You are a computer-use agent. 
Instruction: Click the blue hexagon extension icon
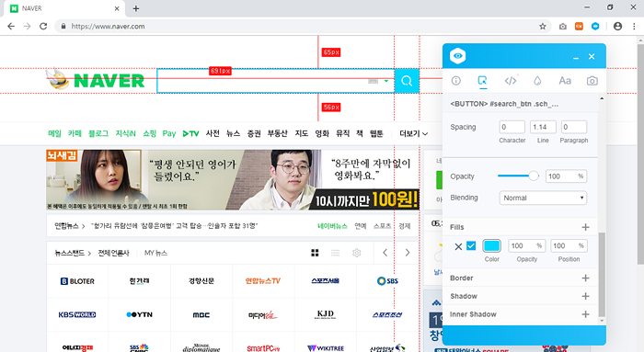point(595,27)
